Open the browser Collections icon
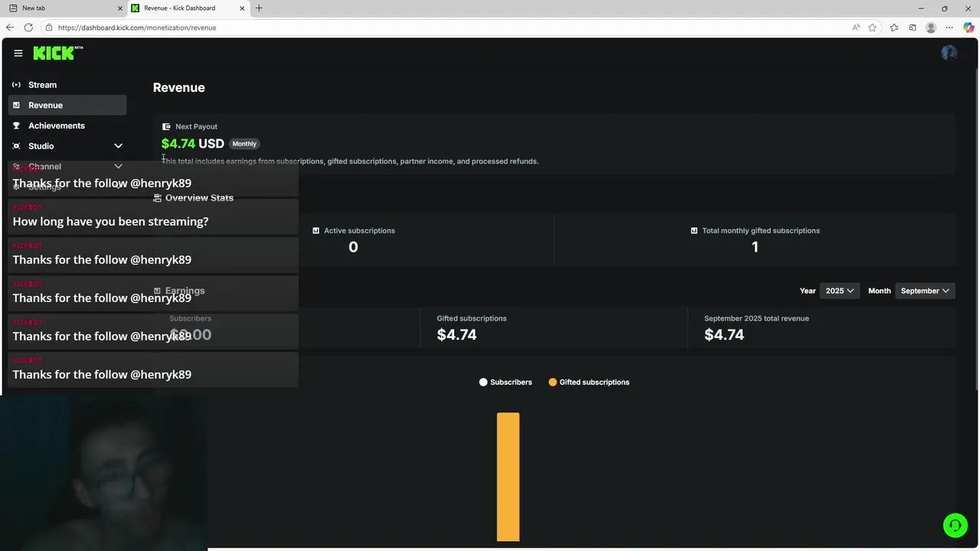 913,28
